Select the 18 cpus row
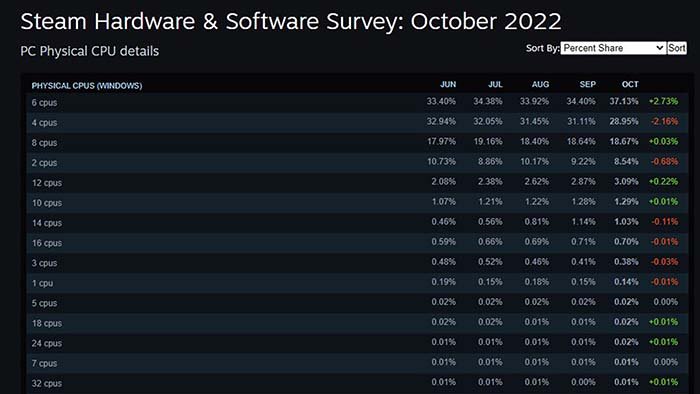 [357, 323]
